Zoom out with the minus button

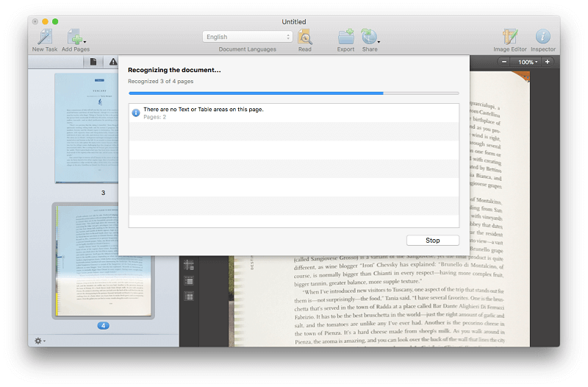(x=504, y=63)
